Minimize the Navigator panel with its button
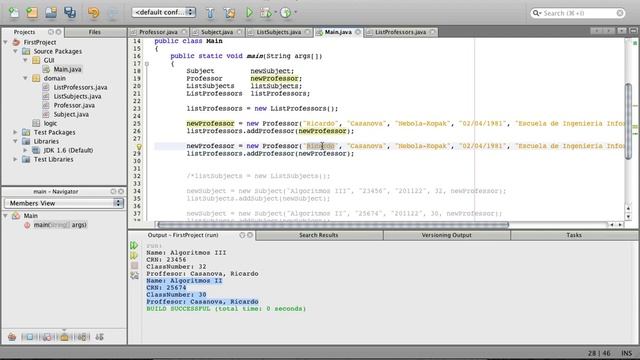This screenshot has height=360, width=640. coord(113,191)
